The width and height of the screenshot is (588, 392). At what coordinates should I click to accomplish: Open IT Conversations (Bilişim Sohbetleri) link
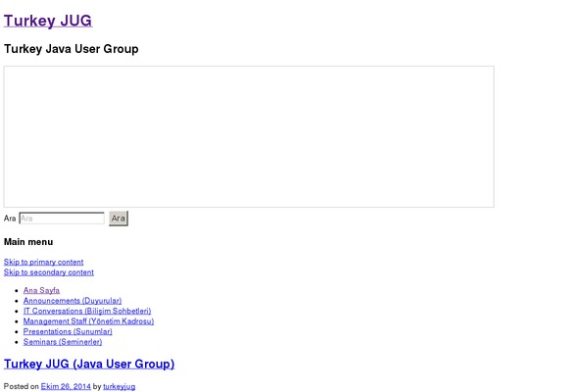pos(87,311)
